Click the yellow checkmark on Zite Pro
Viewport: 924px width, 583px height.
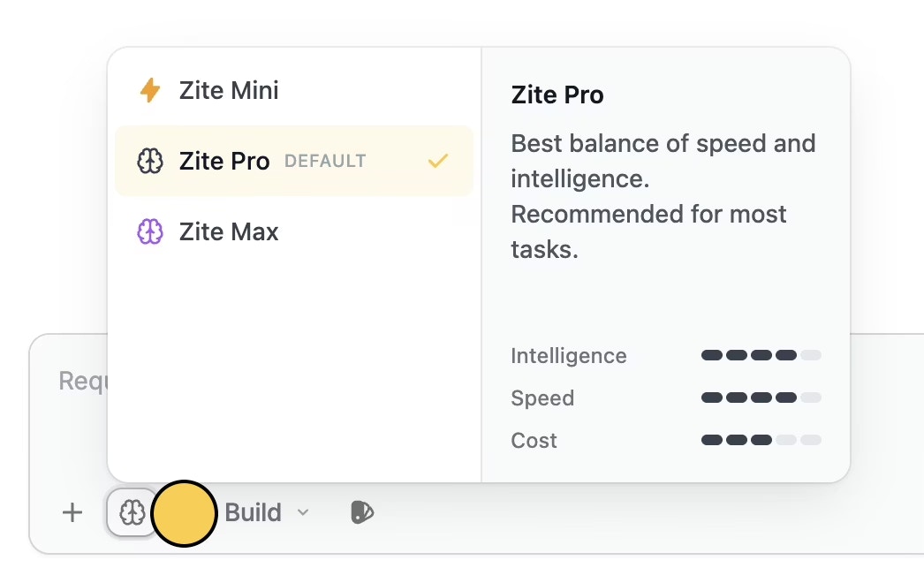click(438, 161)
